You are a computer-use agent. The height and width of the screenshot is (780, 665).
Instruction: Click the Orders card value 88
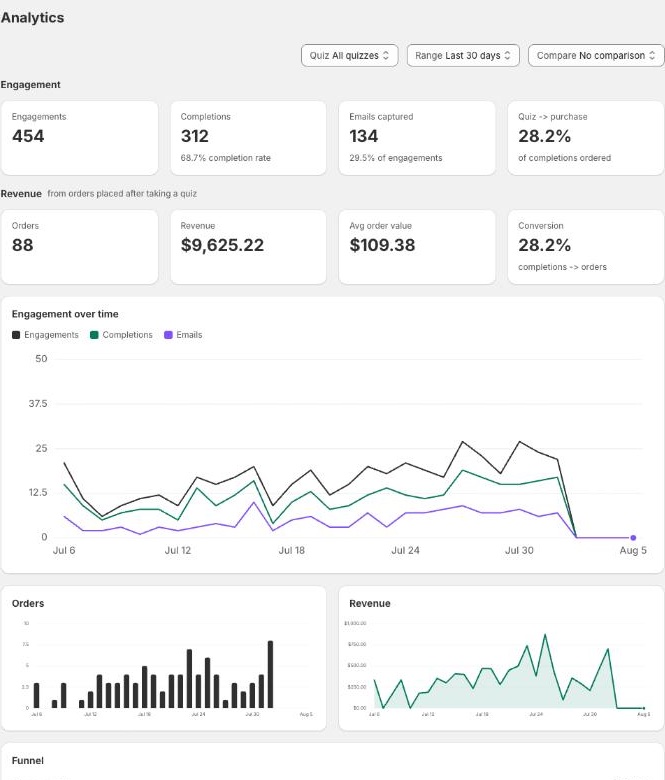click(22, 245)
